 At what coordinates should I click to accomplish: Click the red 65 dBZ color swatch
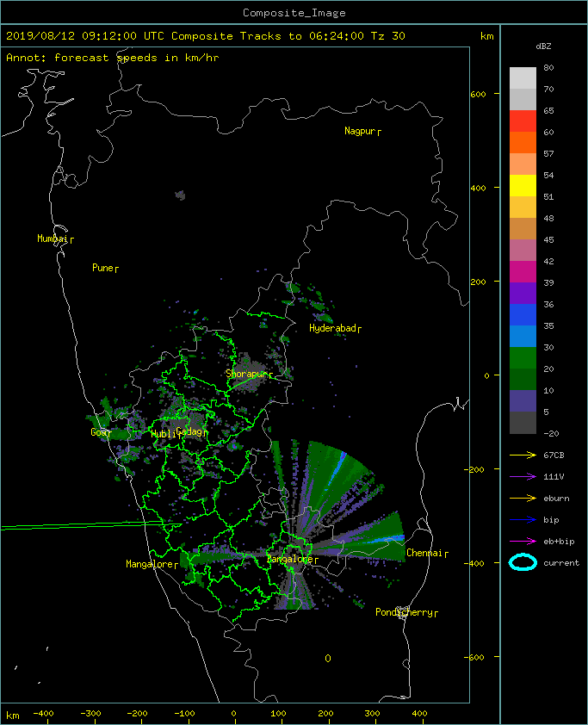[523, 121]
